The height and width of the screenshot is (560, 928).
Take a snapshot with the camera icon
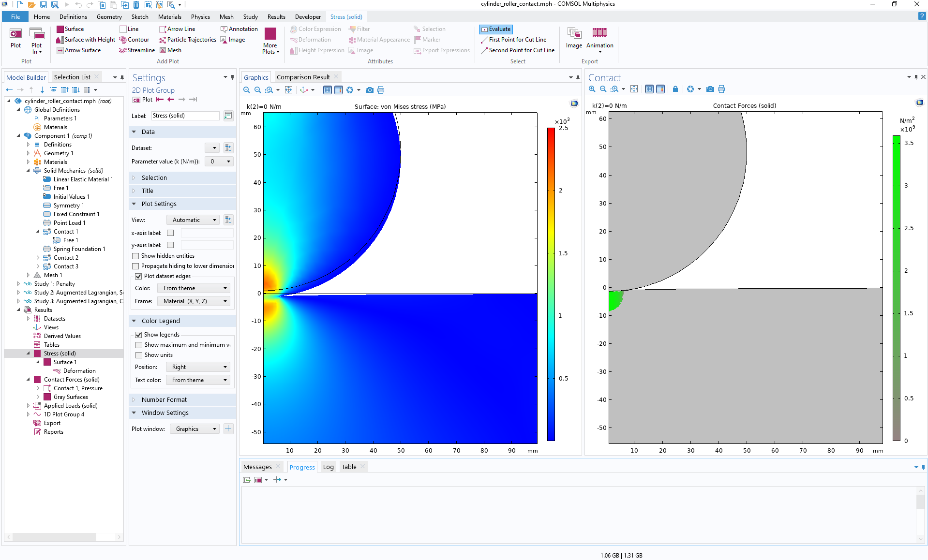[370, 90]
